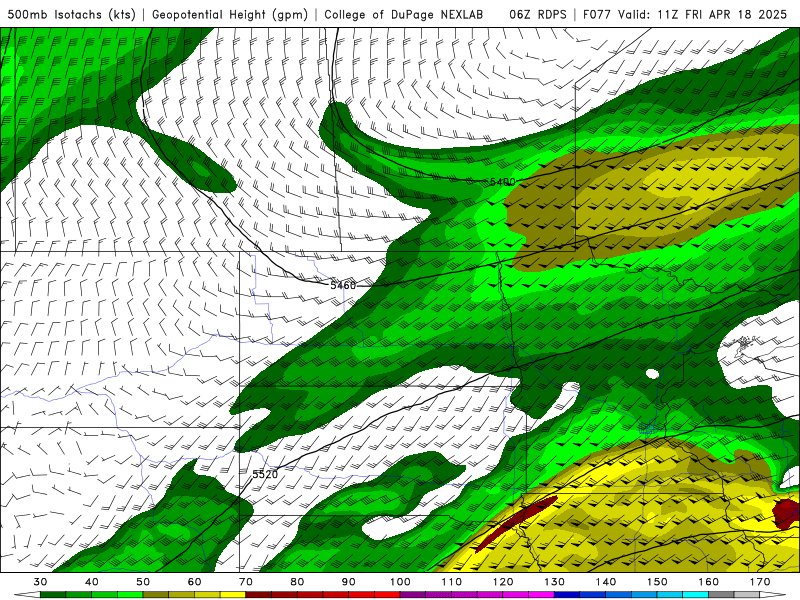Click the dark red swatch right after 70
The image size is (800, 600).
259,595
